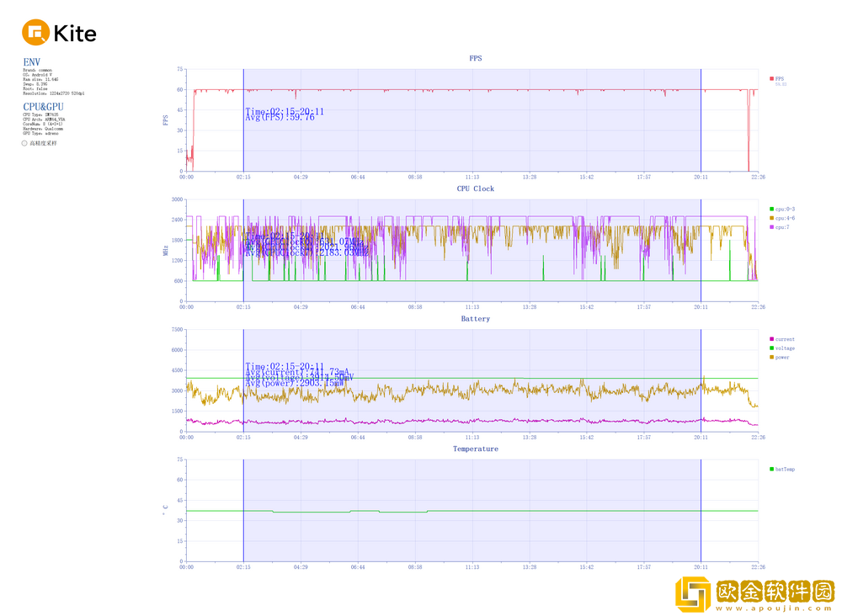Viewport: 842px width, 616px height.
Task: Click the voltage green legend marker
Action: (x=771, y=348)
